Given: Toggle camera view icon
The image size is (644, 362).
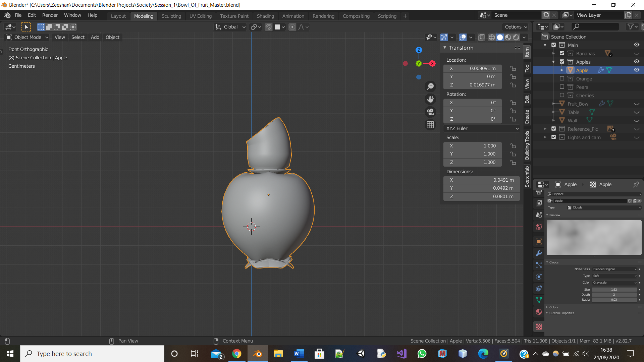Looking at the screenshot, I should (x=430, y=112).
